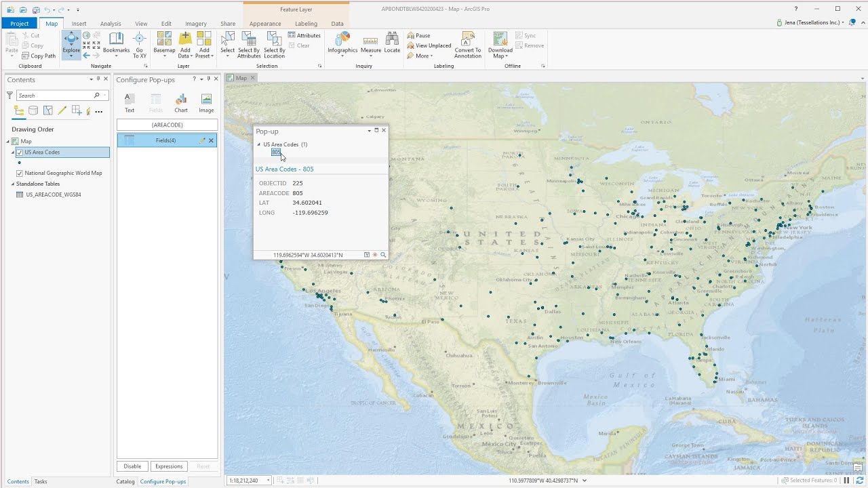Collapse the US Area Codes layer node
The image size is (868, 488).
(x=12, y=152)
